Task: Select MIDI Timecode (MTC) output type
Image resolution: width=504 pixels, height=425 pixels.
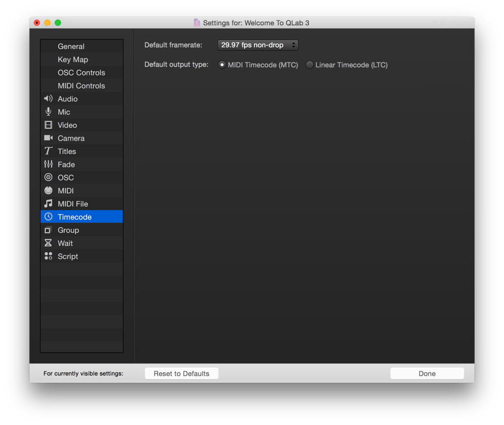Action: pos(222,65)
